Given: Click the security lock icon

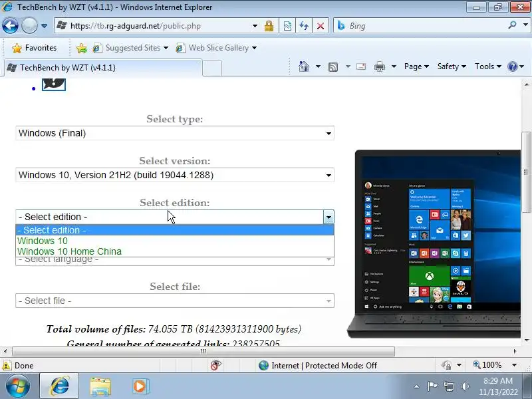Looking at the screenshot, I should 269,26.
